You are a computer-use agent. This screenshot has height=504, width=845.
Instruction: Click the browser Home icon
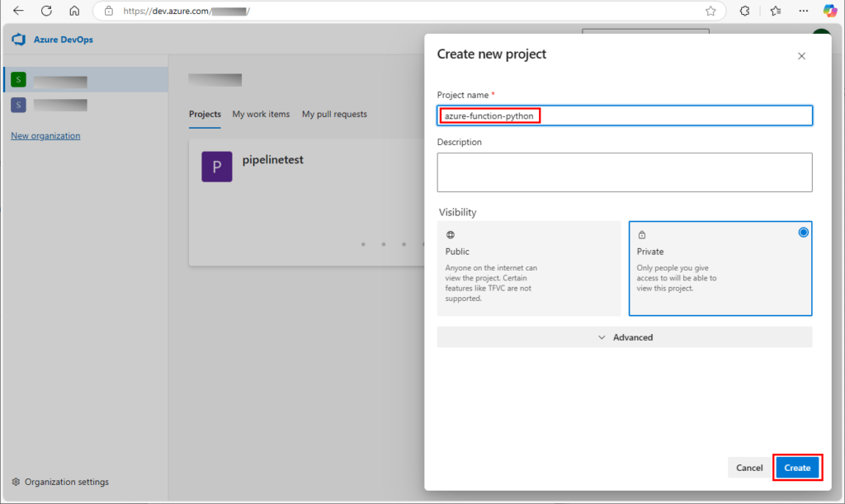74,11
